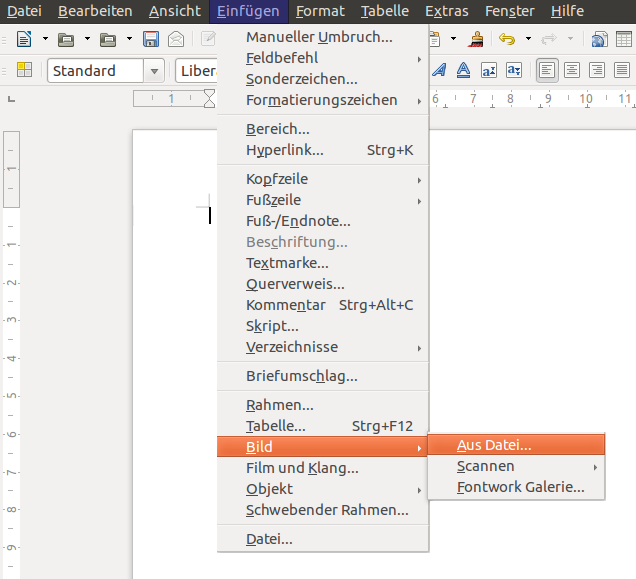Click the send document by email icon
The height and width of the screenshot is (579, 636).
pos(176,40)
